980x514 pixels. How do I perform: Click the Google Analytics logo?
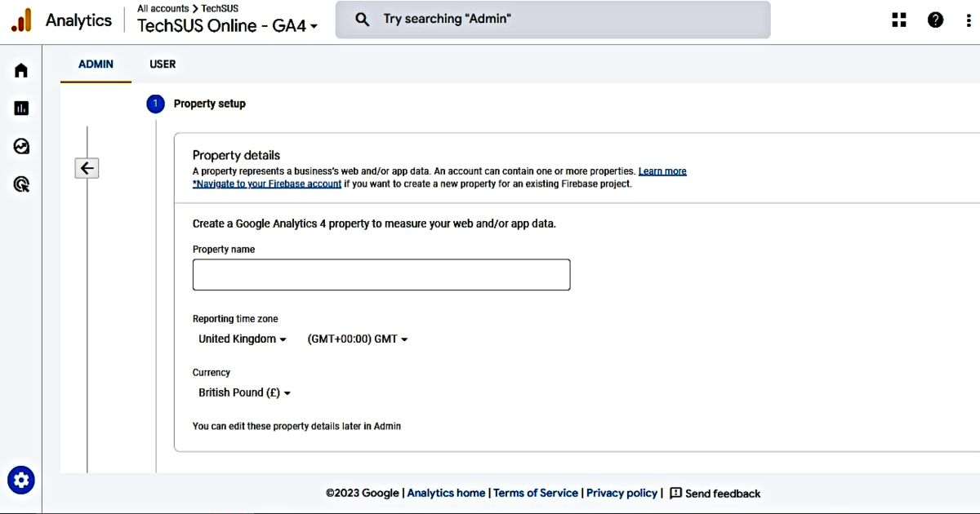21,20
